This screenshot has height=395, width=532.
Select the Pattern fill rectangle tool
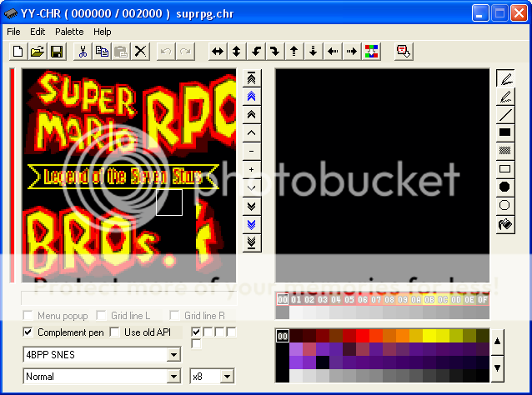click(x=505, y=151)
